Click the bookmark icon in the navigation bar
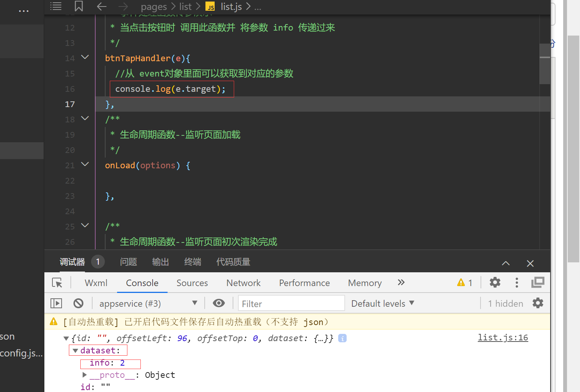This screenshot has width=580, height=392. [x=79, y=7]
